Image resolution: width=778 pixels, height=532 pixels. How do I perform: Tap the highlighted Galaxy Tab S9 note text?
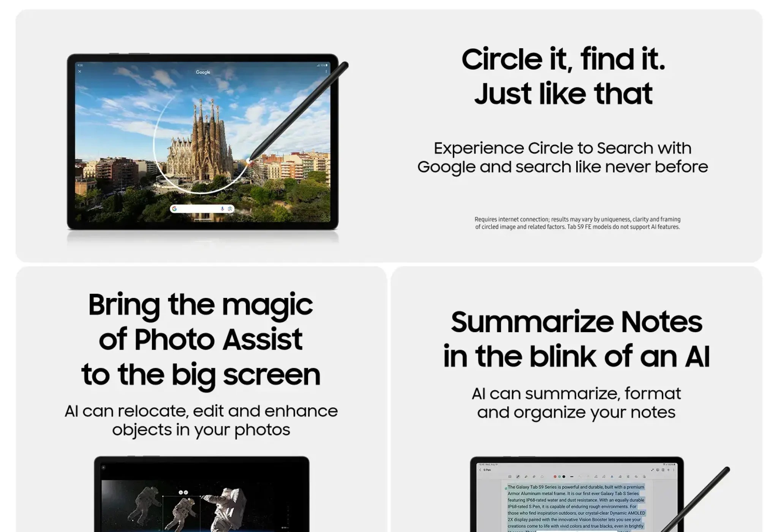point(576,507)
